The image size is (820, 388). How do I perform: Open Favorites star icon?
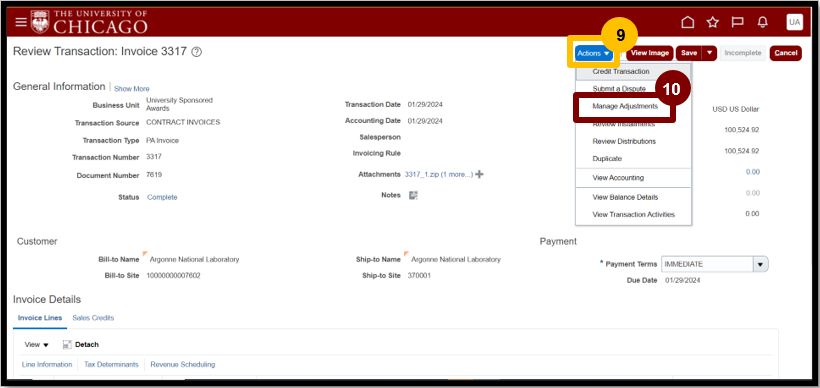pyautogui.click(x=712, y=22)
